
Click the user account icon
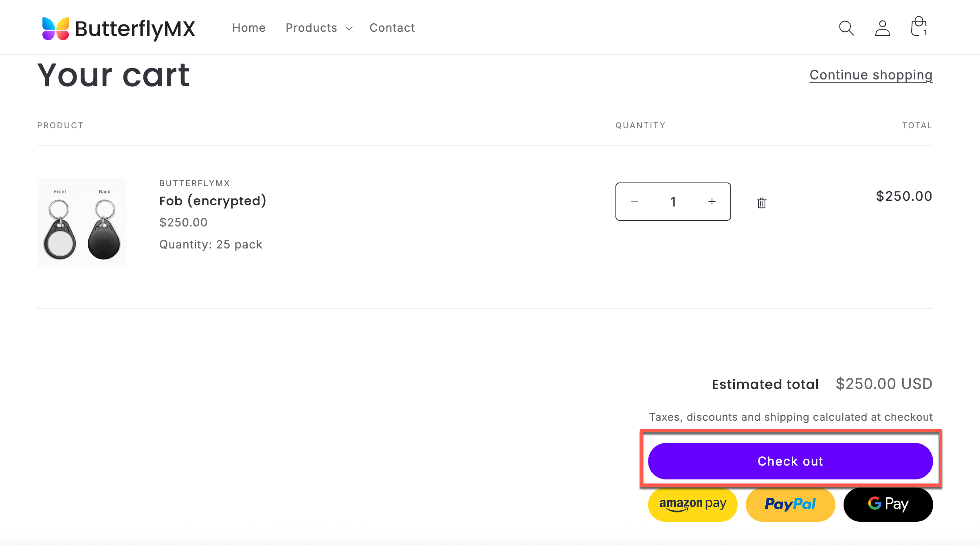882,28
